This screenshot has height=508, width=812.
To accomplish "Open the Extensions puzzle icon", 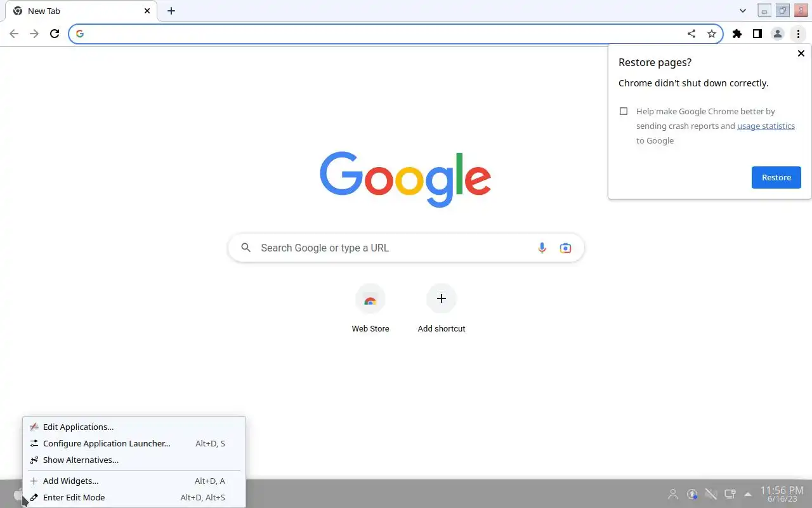I will [737, 34].
